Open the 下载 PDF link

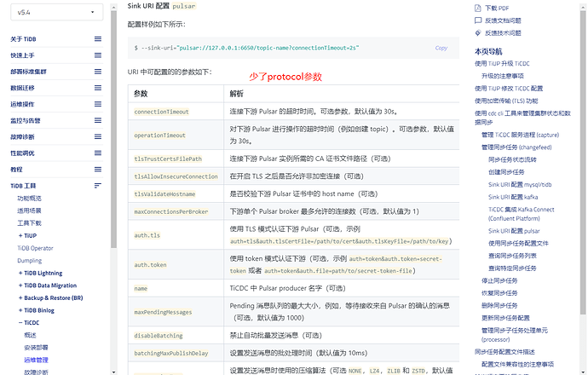(x=497, y=9)
